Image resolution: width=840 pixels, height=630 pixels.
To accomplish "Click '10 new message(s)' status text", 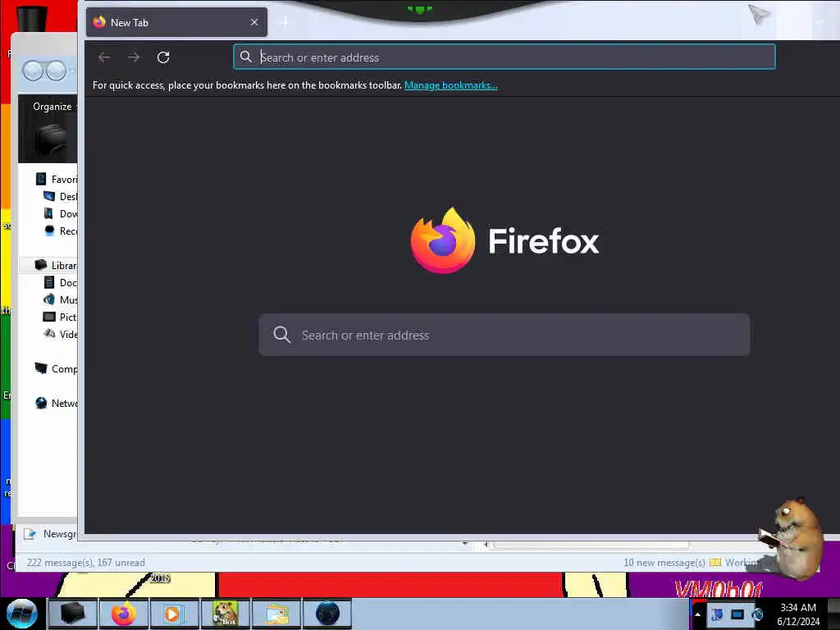I will [664, 563].
